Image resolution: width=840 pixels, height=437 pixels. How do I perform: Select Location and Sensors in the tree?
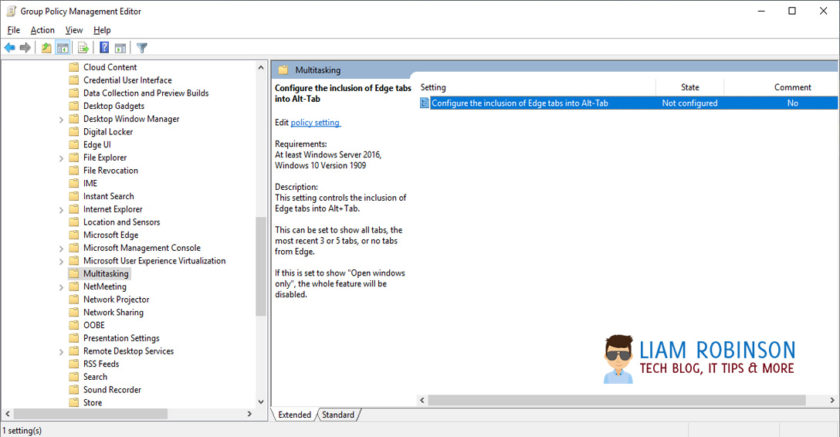tap(121, 222)
